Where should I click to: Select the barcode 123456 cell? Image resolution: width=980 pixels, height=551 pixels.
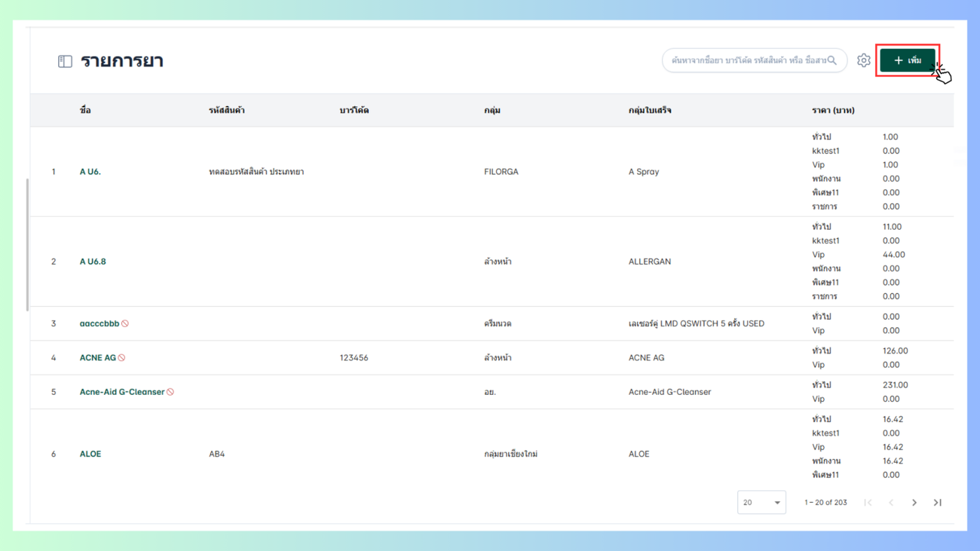click(354, 358)
